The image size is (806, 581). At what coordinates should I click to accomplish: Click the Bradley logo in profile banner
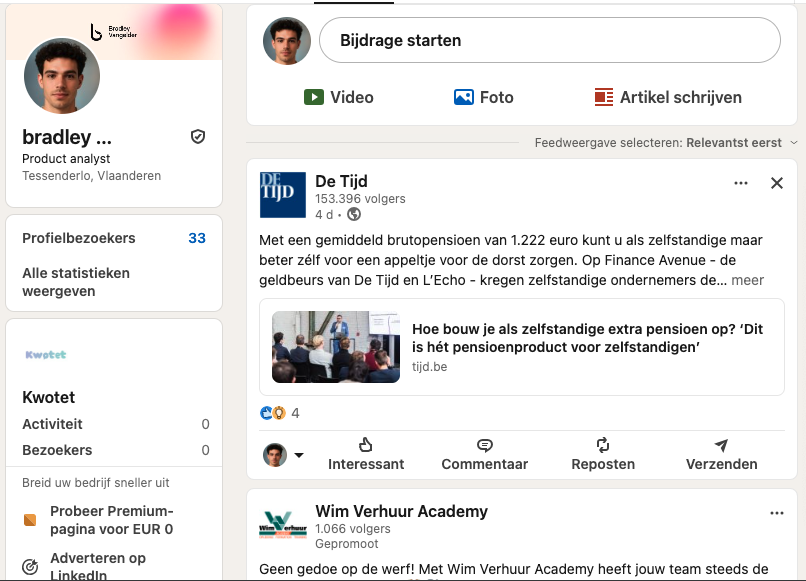click(113, 32)
